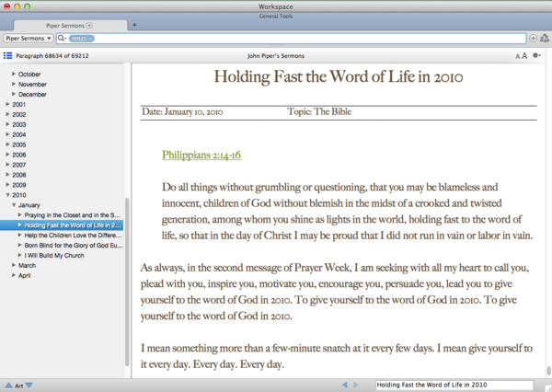
Task: Click the 2002 year label
Action: click(x=19, y=114)
